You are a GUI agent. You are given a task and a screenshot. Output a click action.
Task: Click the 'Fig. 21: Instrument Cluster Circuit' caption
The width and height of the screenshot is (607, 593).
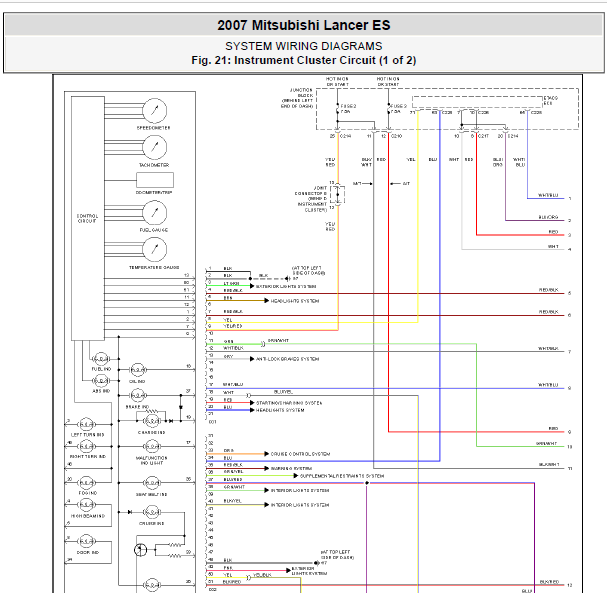pyautogui.click(x=284, y=60)
